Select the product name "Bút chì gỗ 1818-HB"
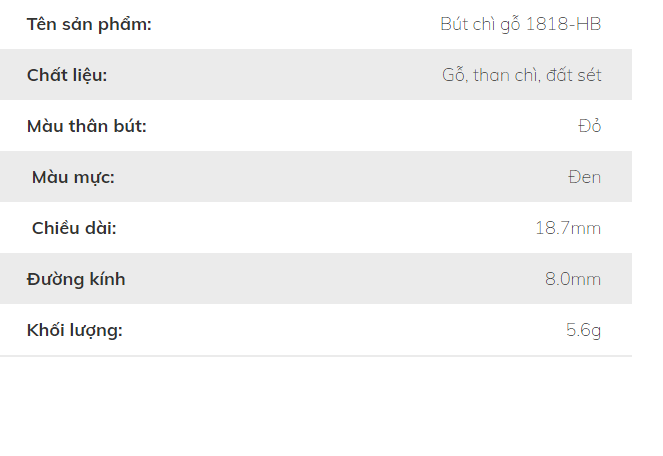Screen dimensions: 663x456 520,24
